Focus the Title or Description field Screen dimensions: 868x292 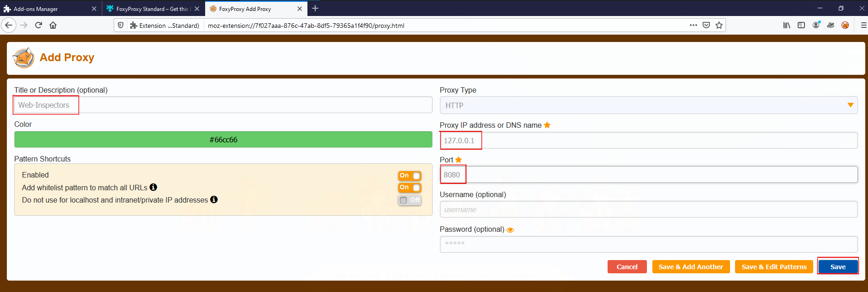click(x=223, y=105)
